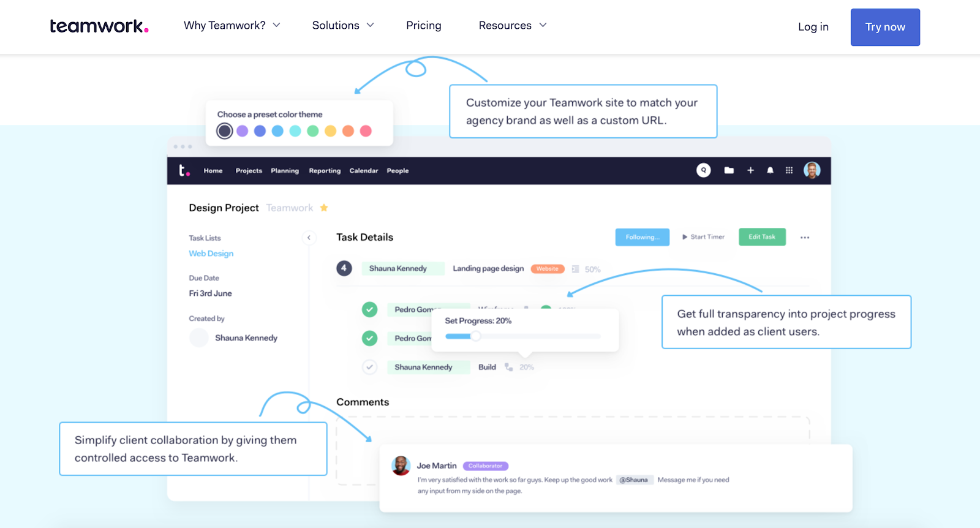Click Joe Martin's avatar in comment
Image resolution: width=980 pixels, height=528 pixels.
coord(401,466)
